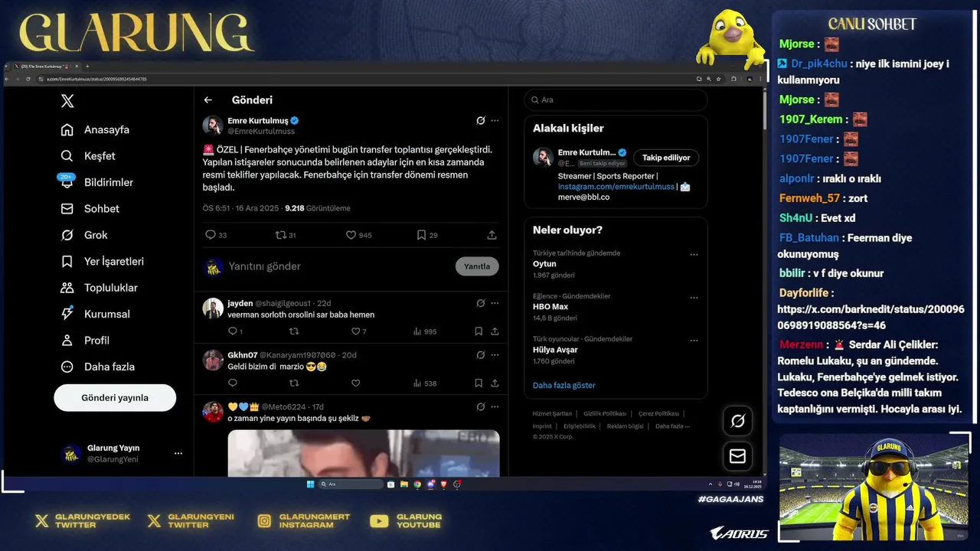Click Emre Kurtulmuş avatar on post
This screenshot has height=551, width=980.
coord(213,126)
